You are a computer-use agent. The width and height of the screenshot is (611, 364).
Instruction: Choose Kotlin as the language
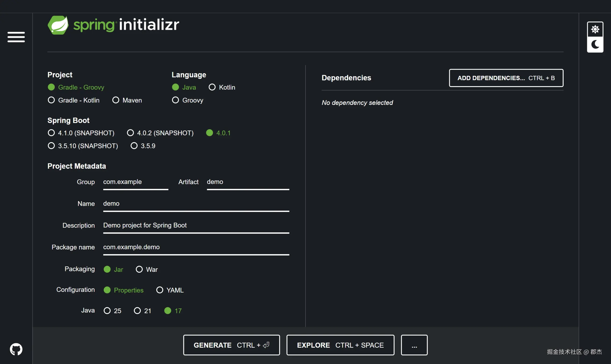coord(212,87)
